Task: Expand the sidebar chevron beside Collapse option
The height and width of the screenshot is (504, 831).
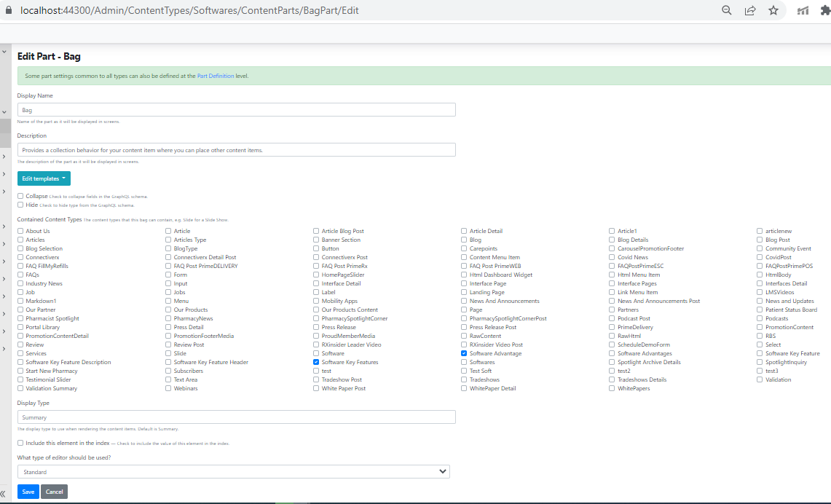Action: click(x=4, y=192)
